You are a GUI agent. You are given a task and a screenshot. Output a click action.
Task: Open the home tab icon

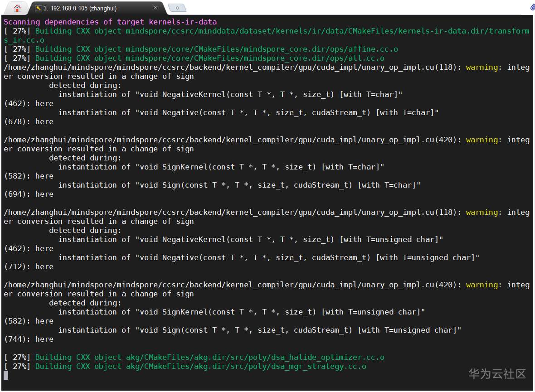17,8
